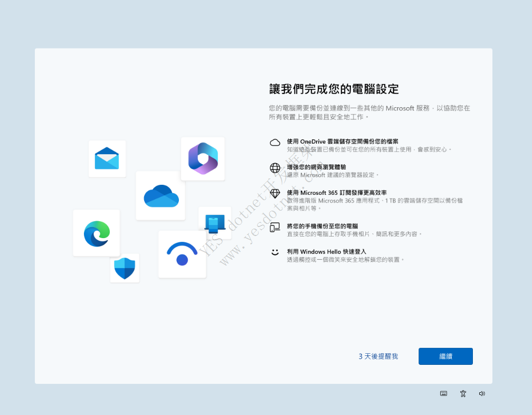This screenshot has height=415, width=532.
Task: Click the 3 天後提醒我 link
Action: (378, 356)
